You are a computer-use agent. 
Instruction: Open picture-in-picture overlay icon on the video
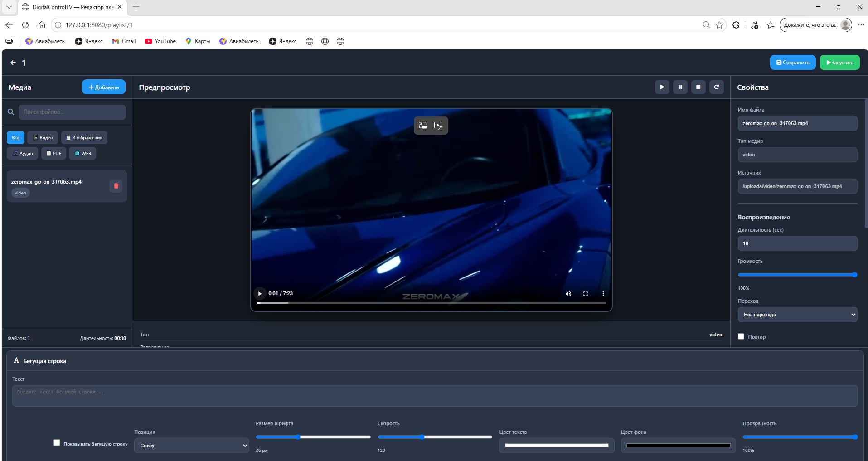tap(423, 126)
